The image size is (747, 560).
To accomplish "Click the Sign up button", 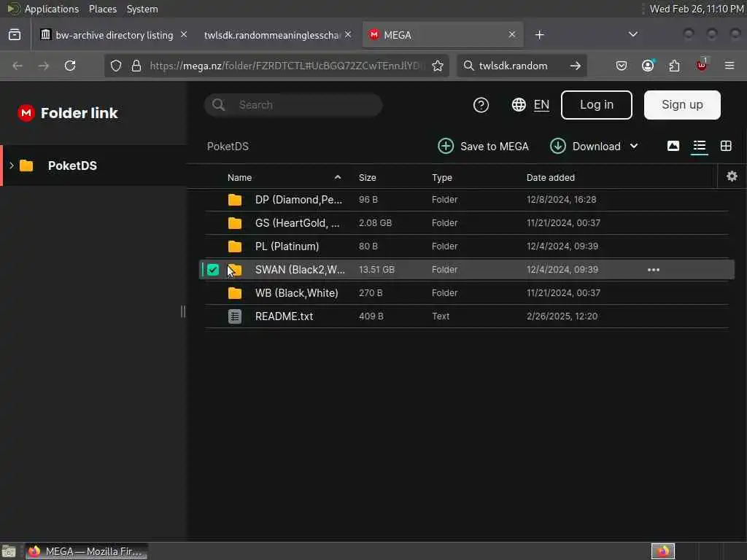I will pos(682,105).
